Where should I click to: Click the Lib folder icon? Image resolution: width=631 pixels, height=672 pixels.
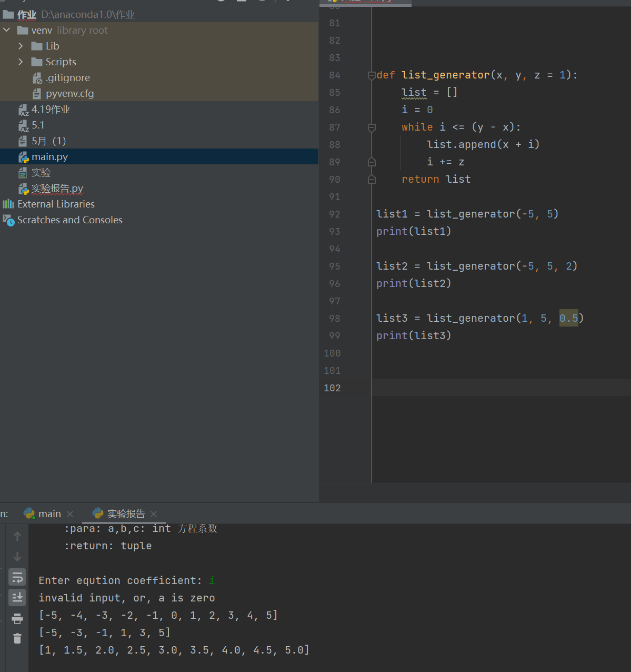point(37,46)
